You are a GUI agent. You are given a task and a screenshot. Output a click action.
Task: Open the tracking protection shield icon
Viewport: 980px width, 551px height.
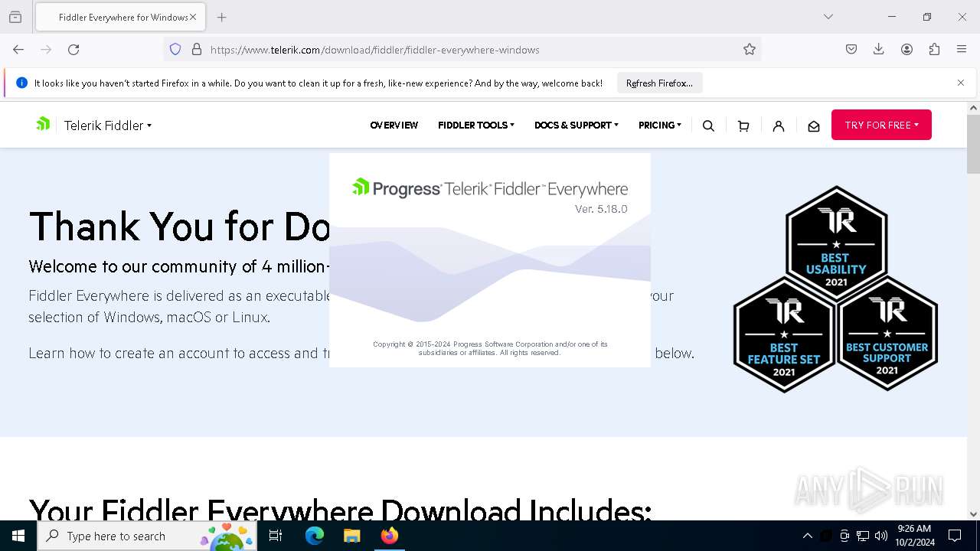tap(175, 49)
